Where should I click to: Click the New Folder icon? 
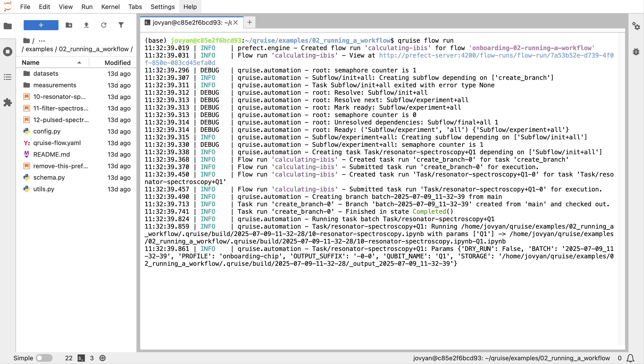coord(69,25)
